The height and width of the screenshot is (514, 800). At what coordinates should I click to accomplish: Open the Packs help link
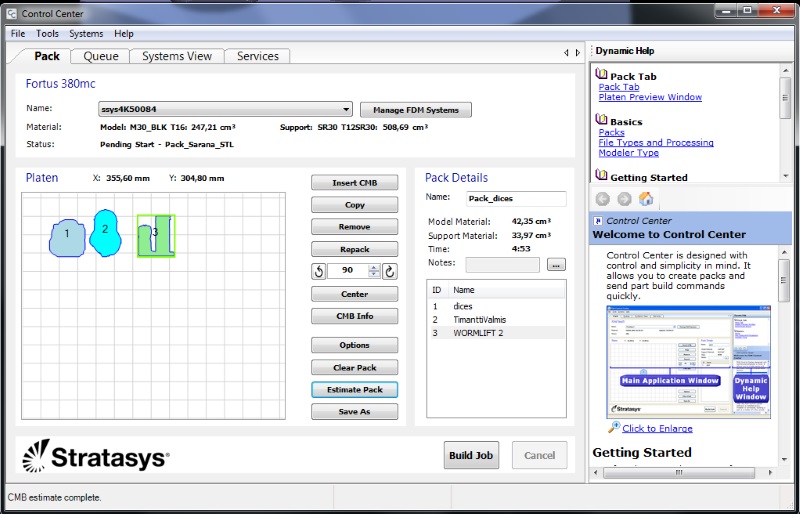tap(611, 132)
